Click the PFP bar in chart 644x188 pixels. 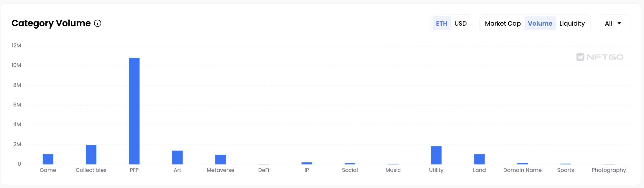[134, 111]
